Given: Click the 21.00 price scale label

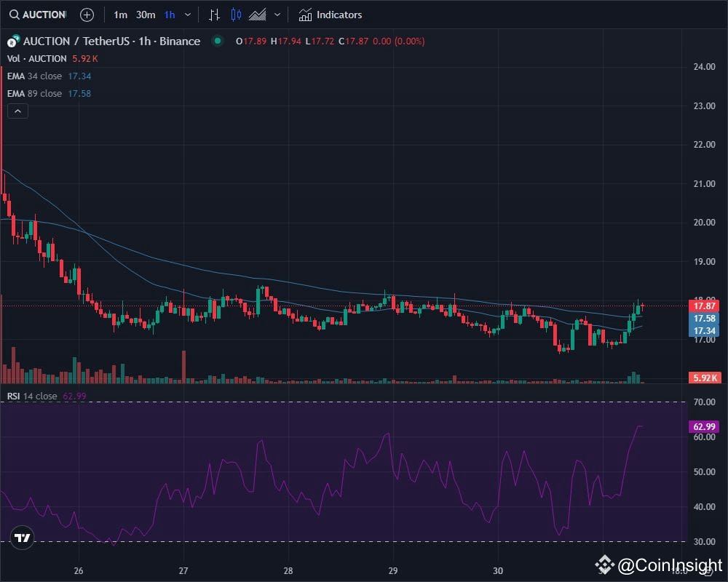Looking at the screenshot, I should click(704, 184).
